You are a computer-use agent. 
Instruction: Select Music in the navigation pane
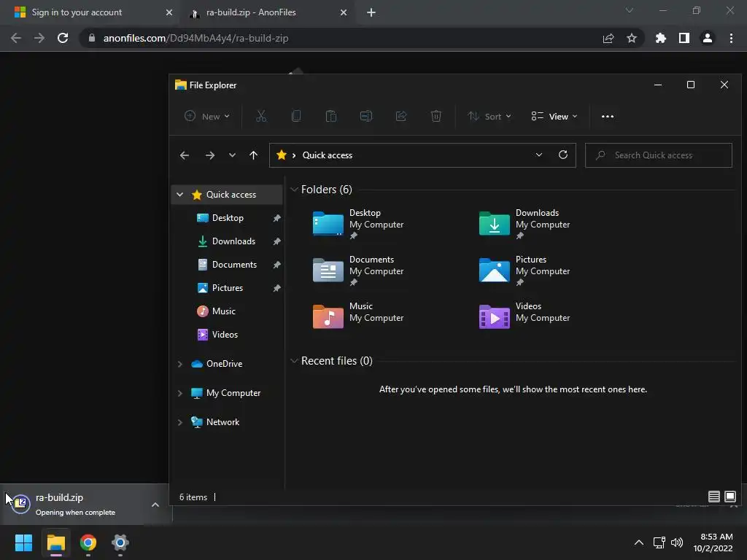coord(223,311)
